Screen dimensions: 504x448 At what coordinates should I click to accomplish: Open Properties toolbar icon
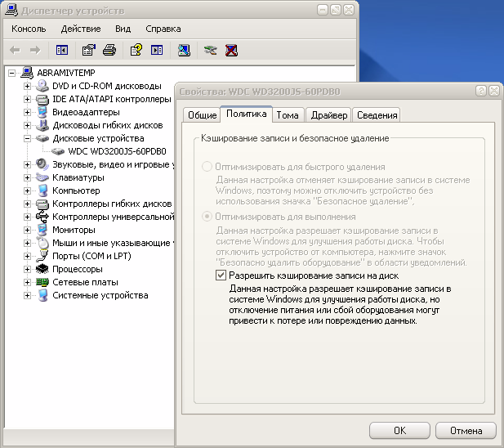[x=89, y=50]
